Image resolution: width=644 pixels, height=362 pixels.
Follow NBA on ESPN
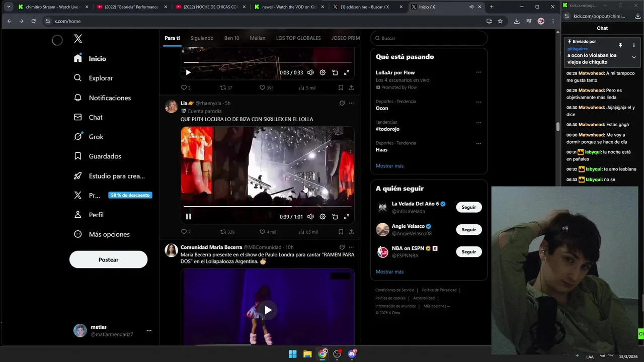point(469,251)
